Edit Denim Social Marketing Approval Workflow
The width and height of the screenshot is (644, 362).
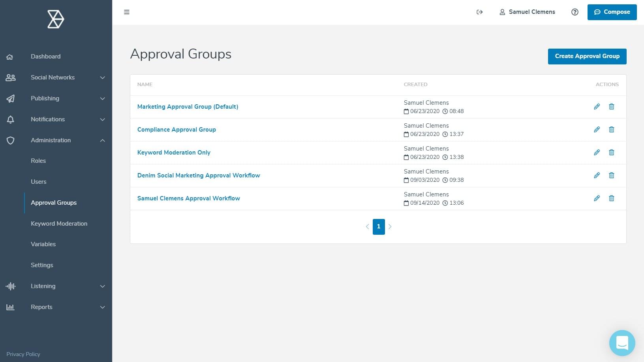point(597,175)
